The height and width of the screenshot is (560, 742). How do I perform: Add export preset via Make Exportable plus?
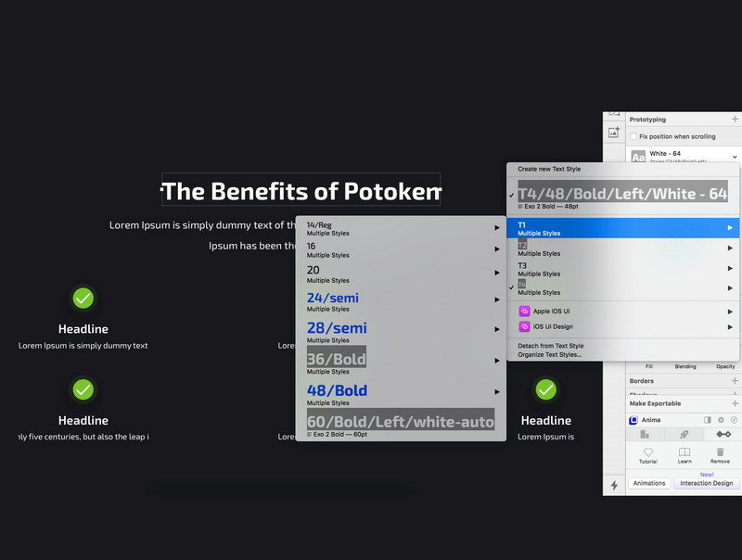[735, 403]
